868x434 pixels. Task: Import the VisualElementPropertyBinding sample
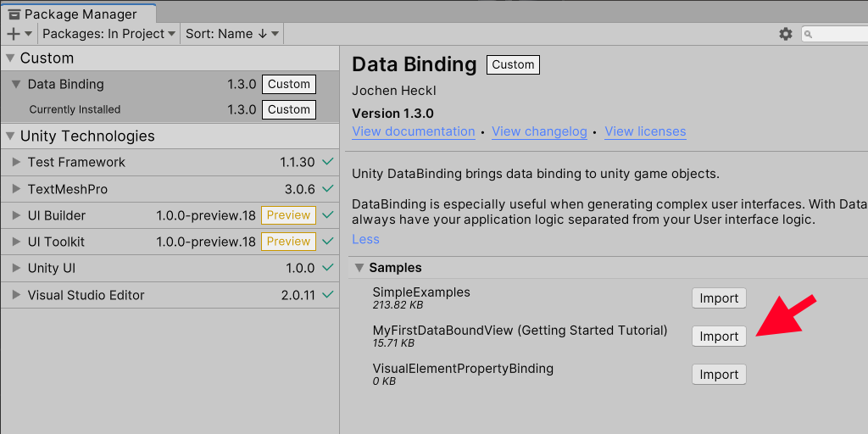[x=719, y=375]
